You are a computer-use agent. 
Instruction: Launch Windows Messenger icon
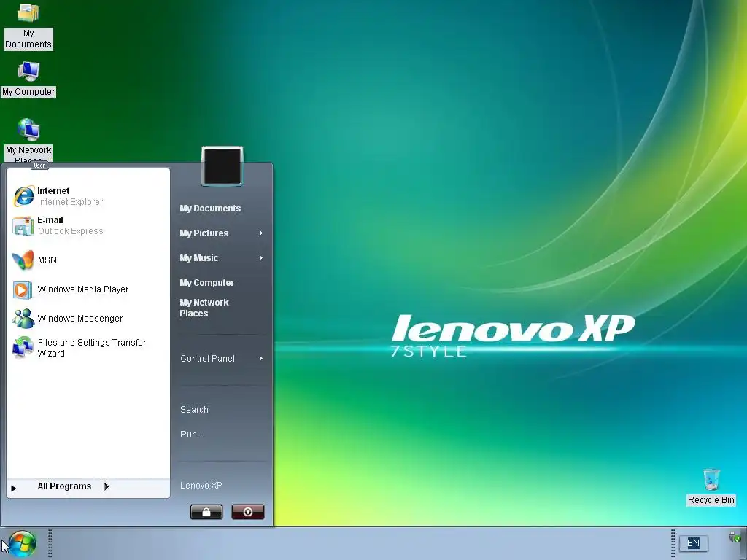[23, 318]
